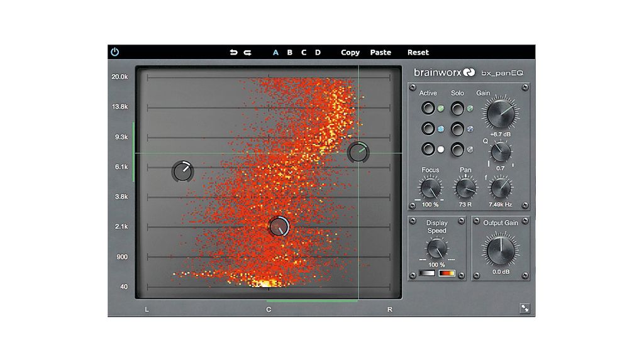Click the 9.3k frequency axis label
The height and width of the screenshot is (362, 644).
click(121, 137)
